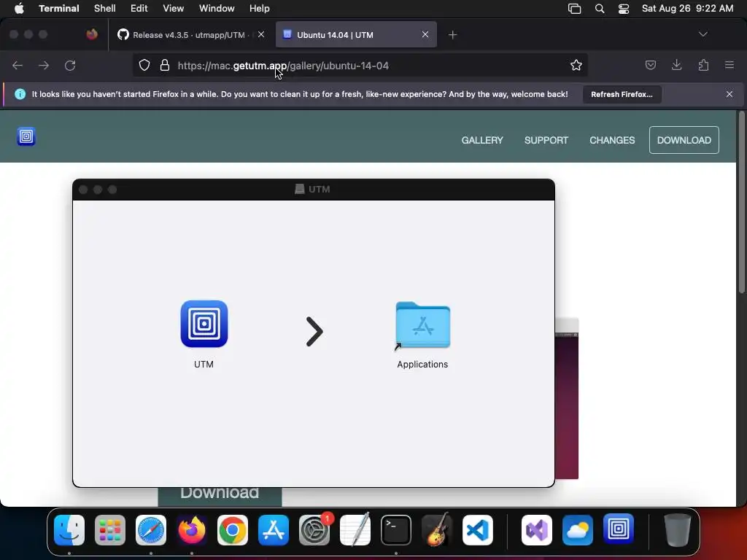Open a new tab with the plus button
747x560 pixels.
452,35
